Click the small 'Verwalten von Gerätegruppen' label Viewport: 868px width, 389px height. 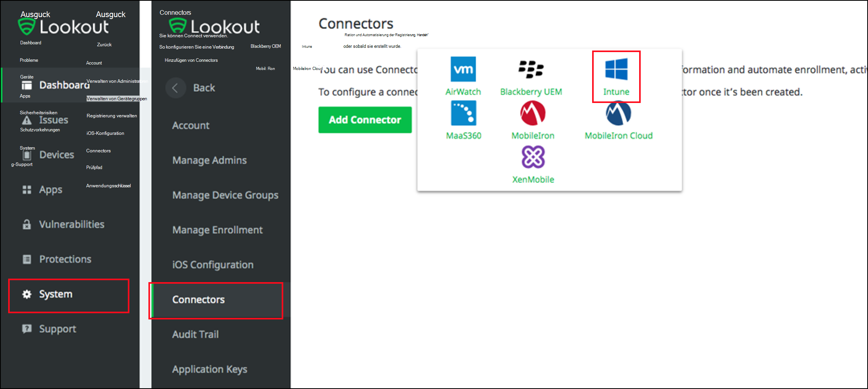point(117,99)
